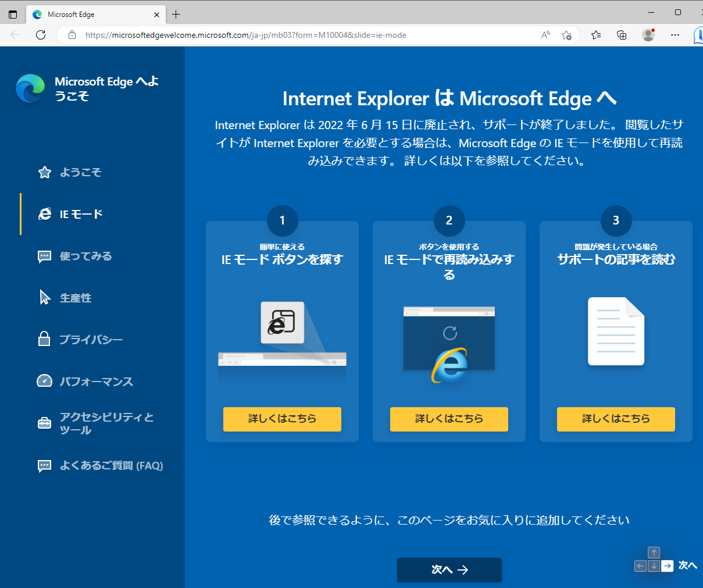The height and width of the screenshot is (588, 703).
Task: Click 詳しくはこちら under サポートの記事を読む
Action: pyautogui.click(x=616, y=419)
